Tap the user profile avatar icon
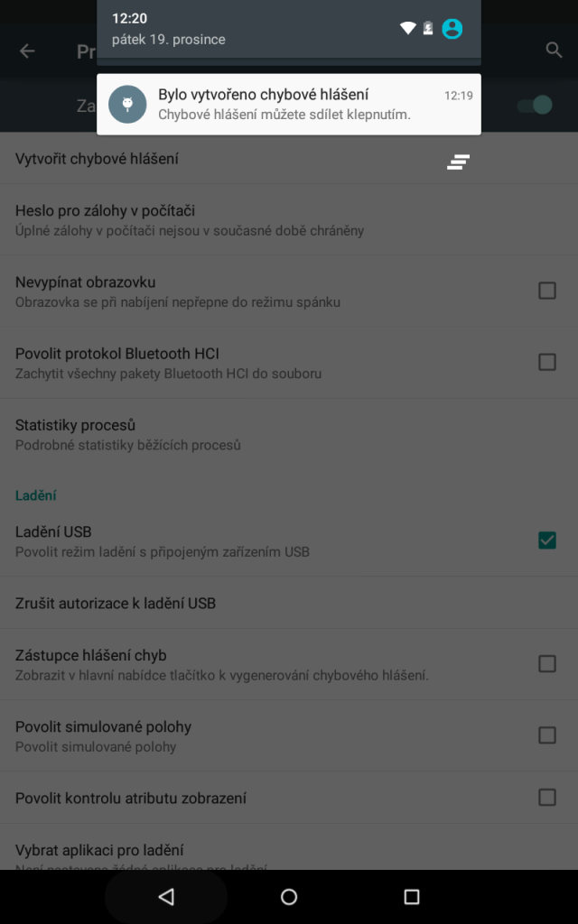Viewport: 578px width, 924px height. click(x=452, y=28)
